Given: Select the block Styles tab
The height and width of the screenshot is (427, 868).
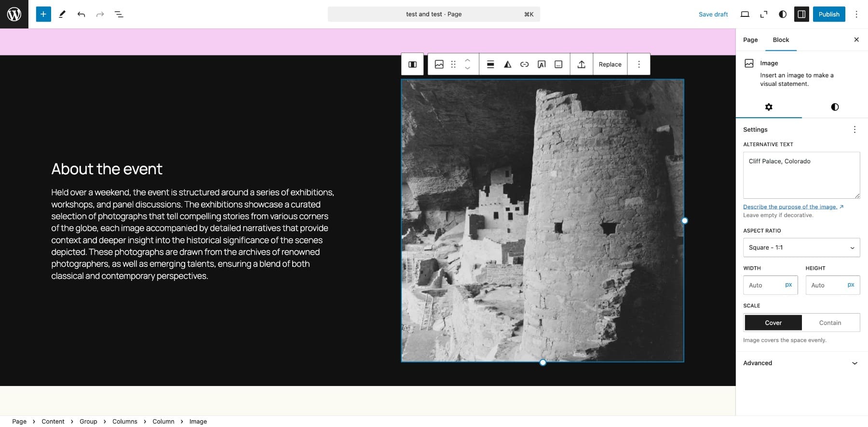Looking at the screenshot, I should 835,107.
